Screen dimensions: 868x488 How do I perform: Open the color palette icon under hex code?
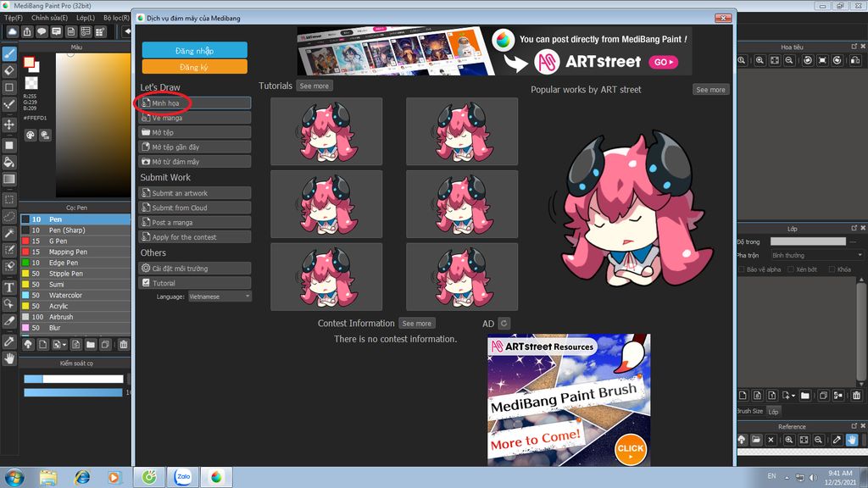(31, 135)
